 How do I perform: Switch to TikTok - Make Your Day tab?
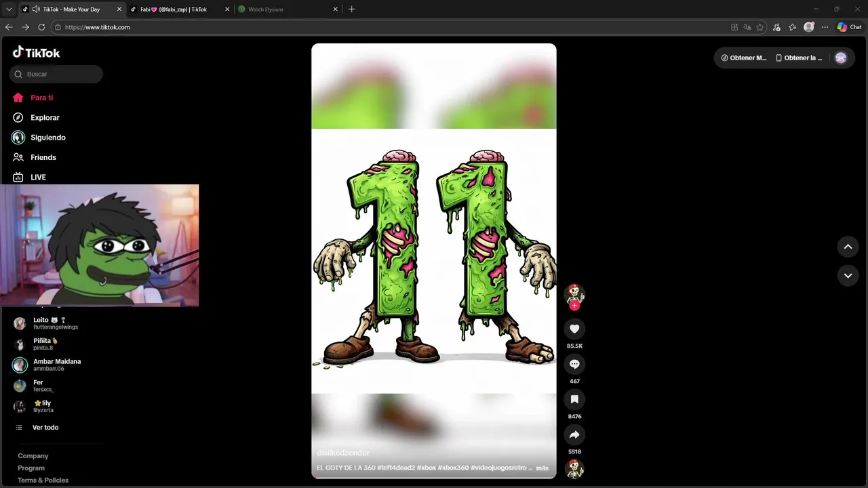pos(71,9)
